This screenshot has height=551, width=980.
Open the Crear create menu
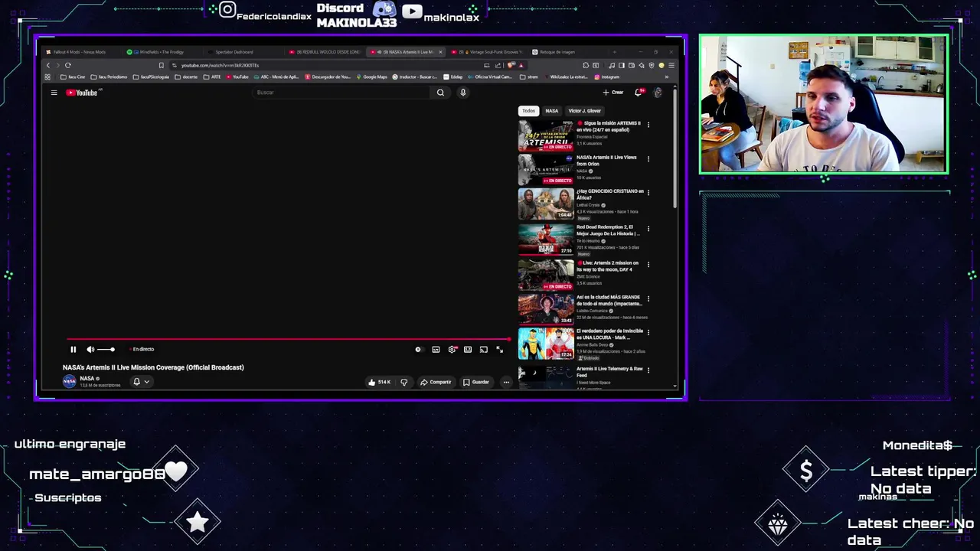click(x=613, y=93)
